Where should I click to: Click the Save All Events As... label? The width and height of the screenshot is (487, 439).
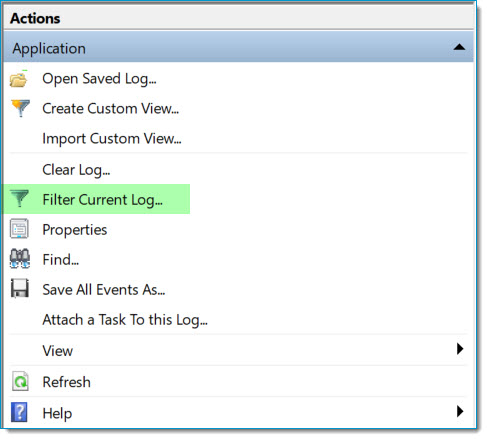pos(104,289)
